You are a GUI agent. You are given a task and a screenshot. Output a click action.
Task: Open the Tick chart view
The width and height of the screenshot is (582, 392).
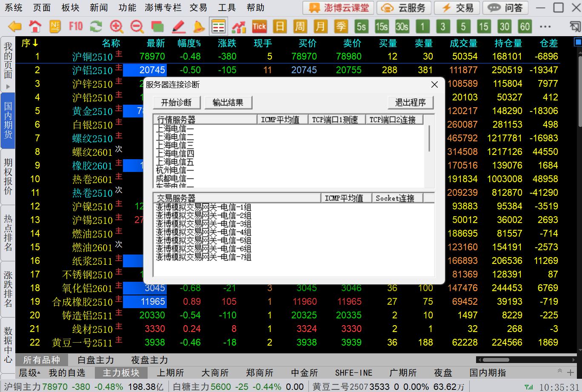259,27
